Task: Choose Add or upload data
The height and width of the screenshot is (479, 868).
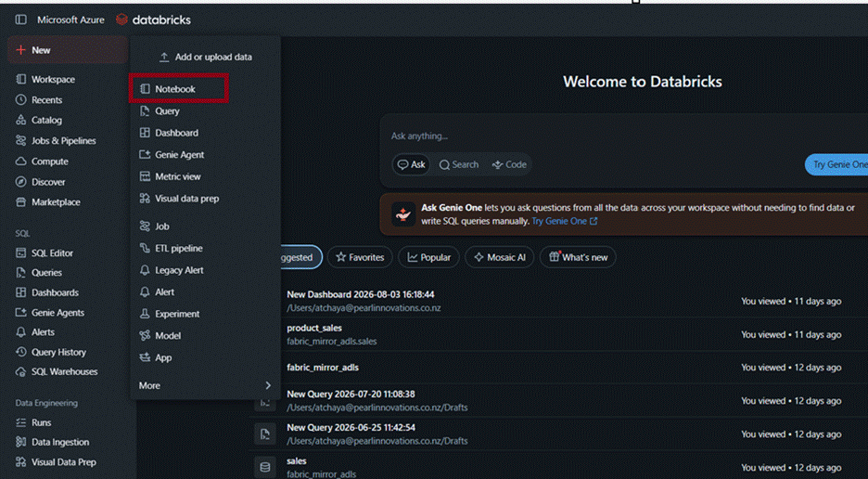Action: coord(205,58)
